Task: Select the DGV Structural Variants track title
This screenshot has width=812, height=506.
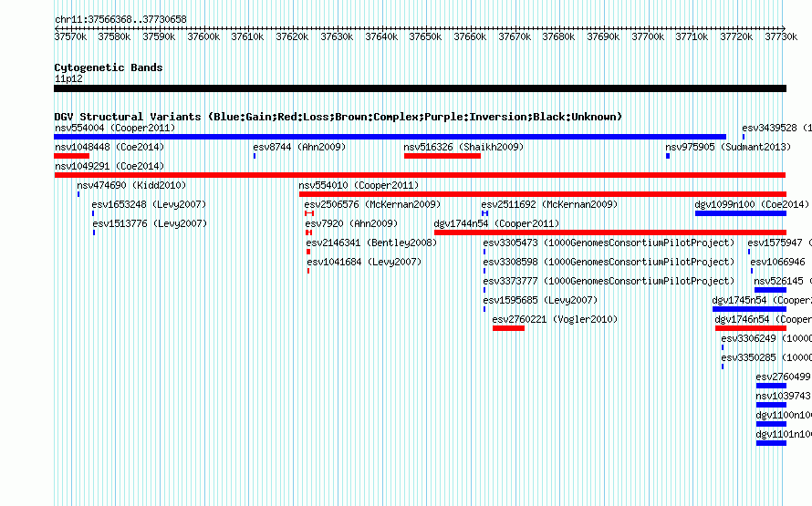Action: tap(338, 117)
